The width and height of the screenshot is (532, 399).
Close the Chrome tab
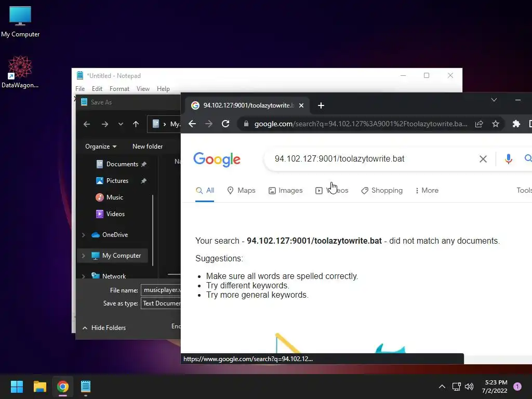[301, 105]
